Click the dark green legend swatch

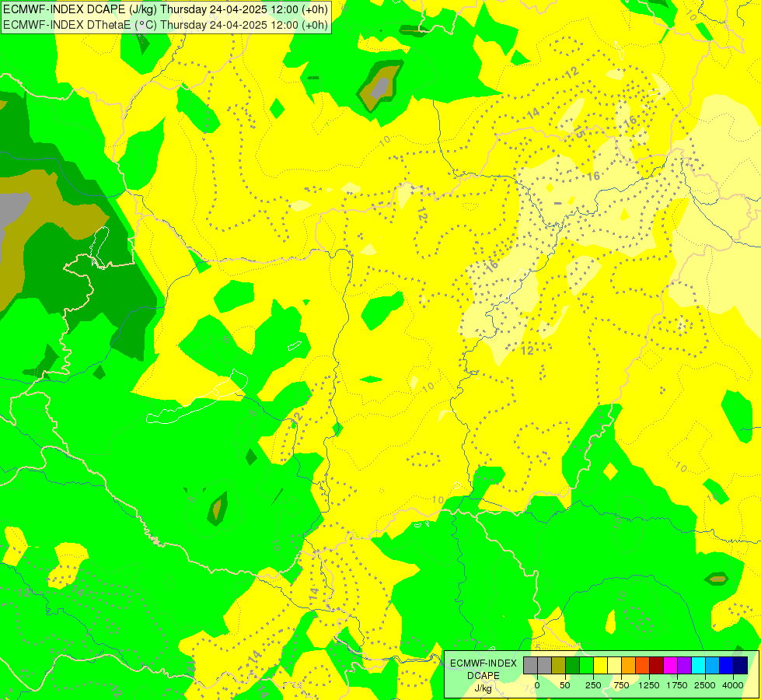pyautogui.click(x=573, y=665)
